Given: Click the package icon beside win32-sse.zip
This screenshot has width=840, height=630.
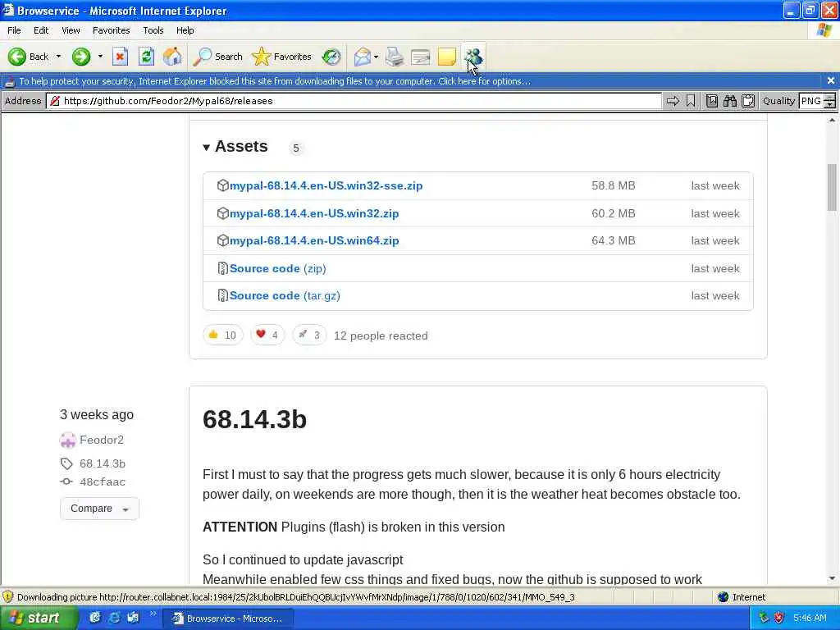Looking at the screenshot, I should tap(223, 185).
